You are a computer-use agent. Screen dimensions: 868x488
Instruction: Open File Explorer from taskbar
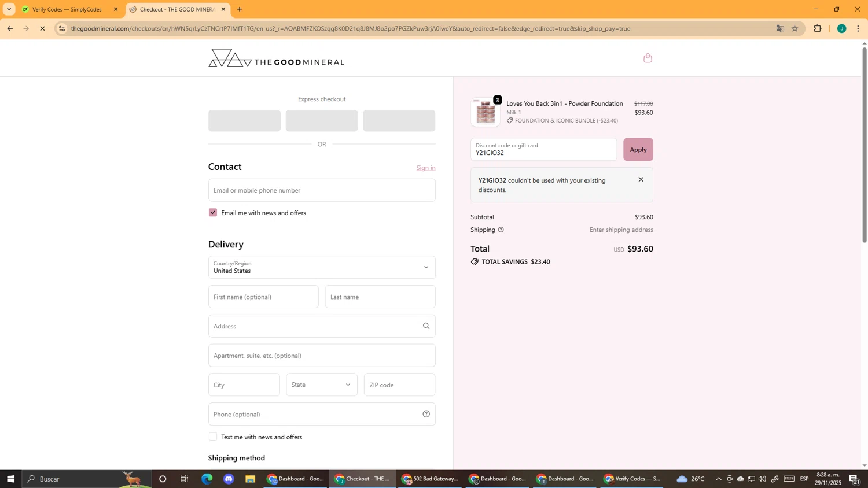pyautogui.click(x=251, y=479)
